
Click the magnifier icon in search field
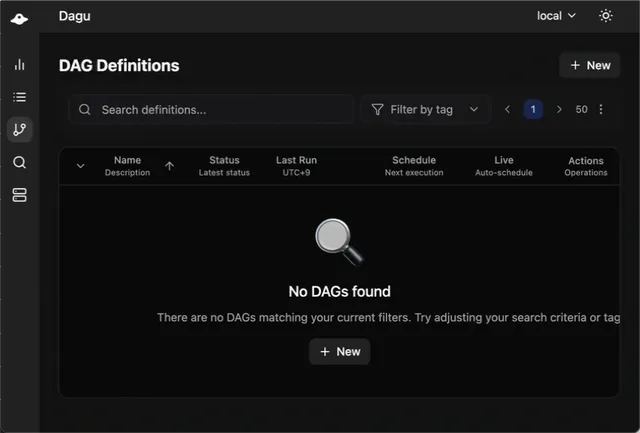(x=85, y=110)
